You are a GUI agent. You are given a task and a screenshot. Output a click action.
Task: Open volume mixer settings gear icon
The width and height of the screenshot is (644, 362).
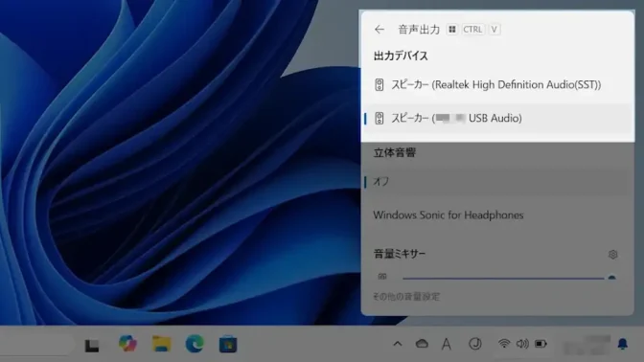tap(612, 255)
